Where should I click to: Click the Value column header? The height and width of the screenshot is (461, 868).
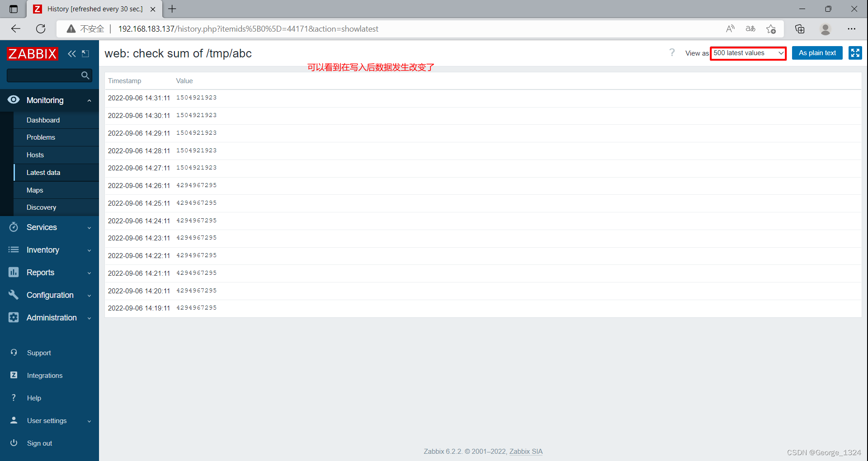pos(184,81)
